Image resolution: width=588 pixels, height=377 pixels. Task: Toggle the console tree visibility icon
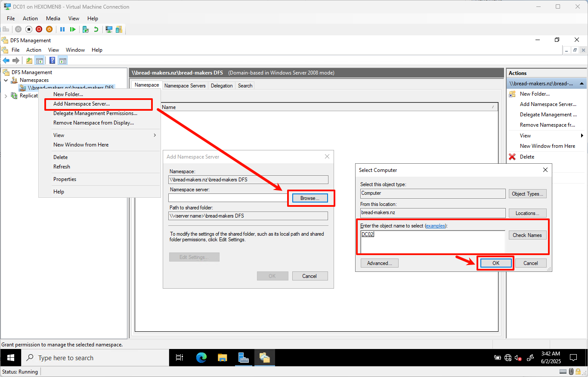coord(40,60)
